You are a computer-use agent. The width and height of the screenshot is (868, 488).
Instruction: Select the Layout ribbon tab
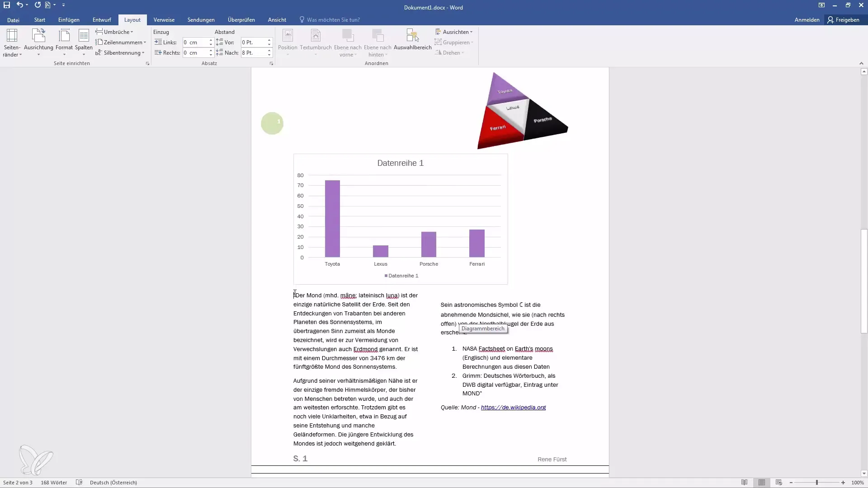(132, 20)
